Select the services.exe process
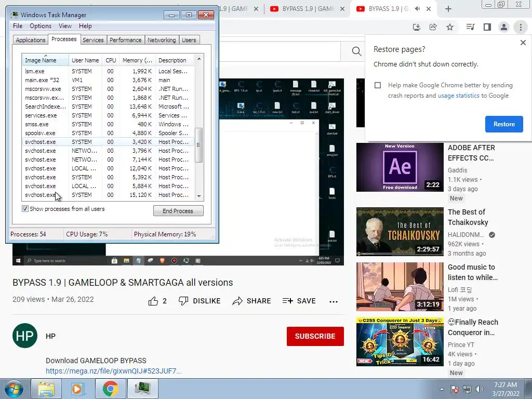The height and width of the screenshot is (399, 532). 108,115
